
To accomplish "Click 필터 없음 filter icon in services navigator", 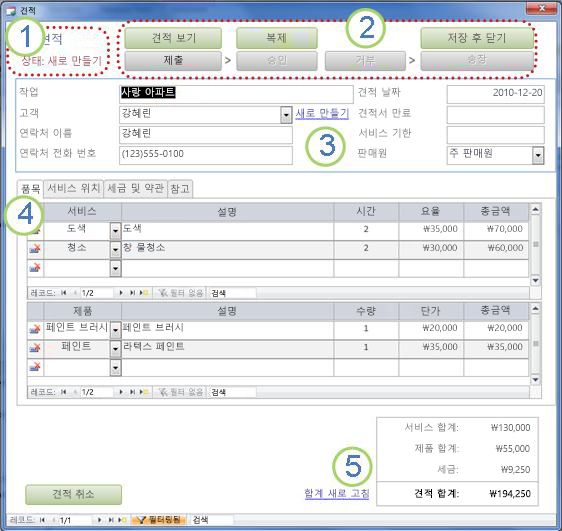I will 163,293.
